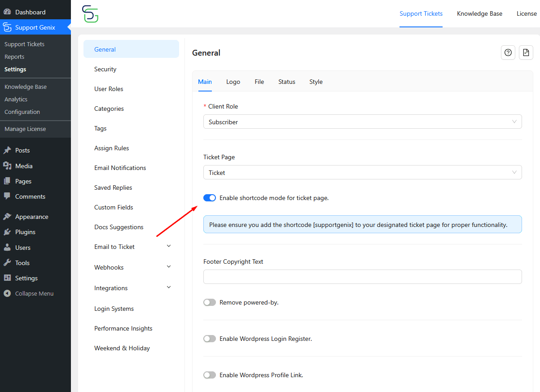Screen dimensions: 540x392
Task: Toggle Remove powered-by switch
Action: point(210,302)
